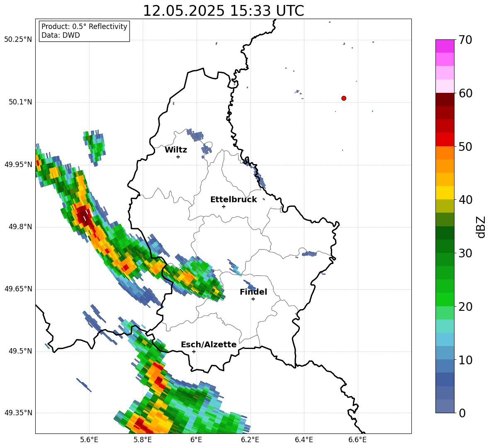
Task: Select the Wiltz city label
Action: click(x=176, y=150)
